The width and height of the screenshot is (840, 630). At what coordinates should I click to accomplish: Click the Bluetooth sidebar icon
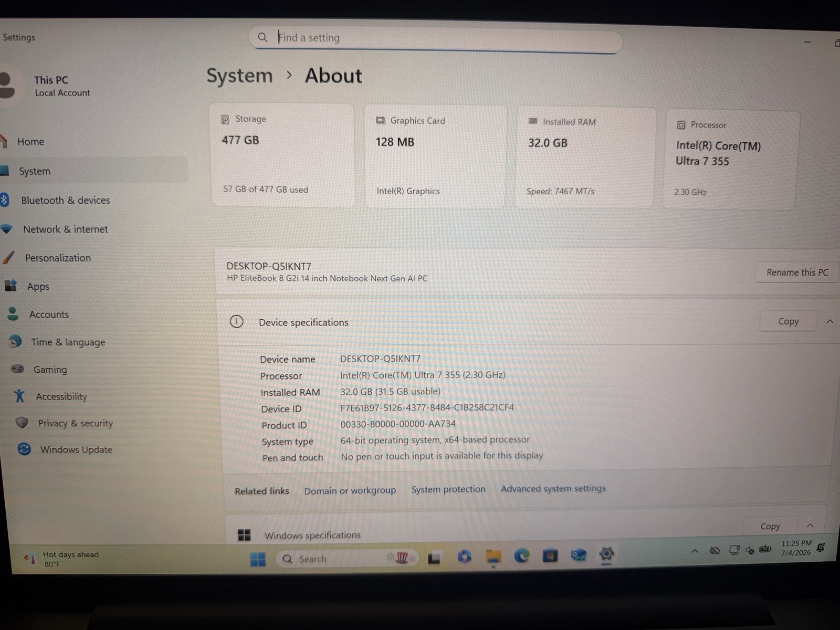pyautogui.click(x=4, y=199)
